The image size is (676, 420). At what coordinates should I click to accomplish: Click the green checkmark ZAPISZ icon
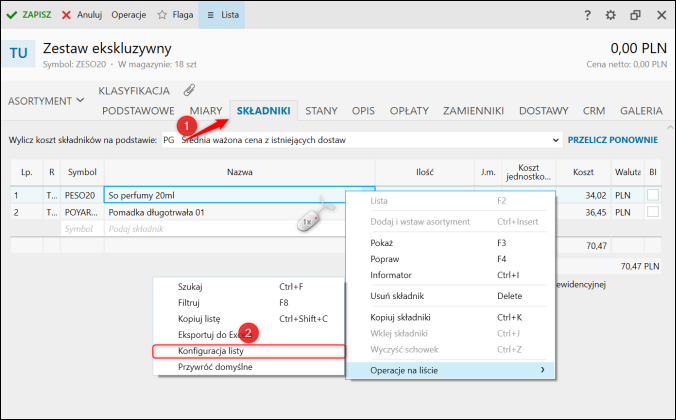point(12,15)
